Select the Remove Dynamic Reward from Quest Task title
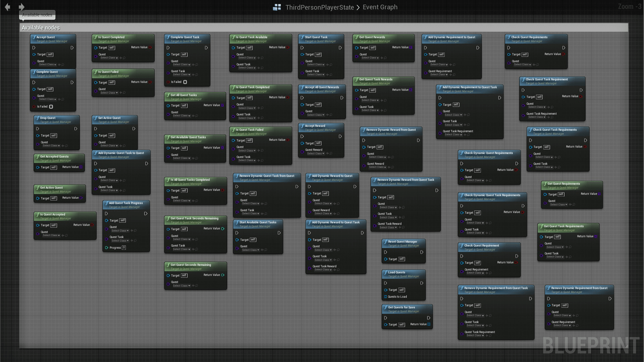This screenshot has height=362, width=644. click(x=406, y=180)
